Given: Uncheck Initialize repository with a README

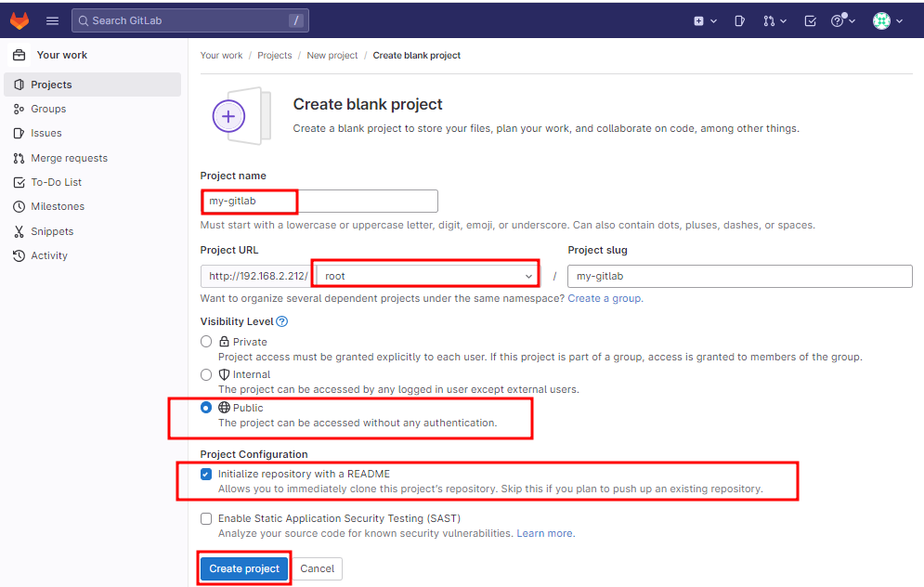Looking at the screenshot, I should click(x=205, y=474).
